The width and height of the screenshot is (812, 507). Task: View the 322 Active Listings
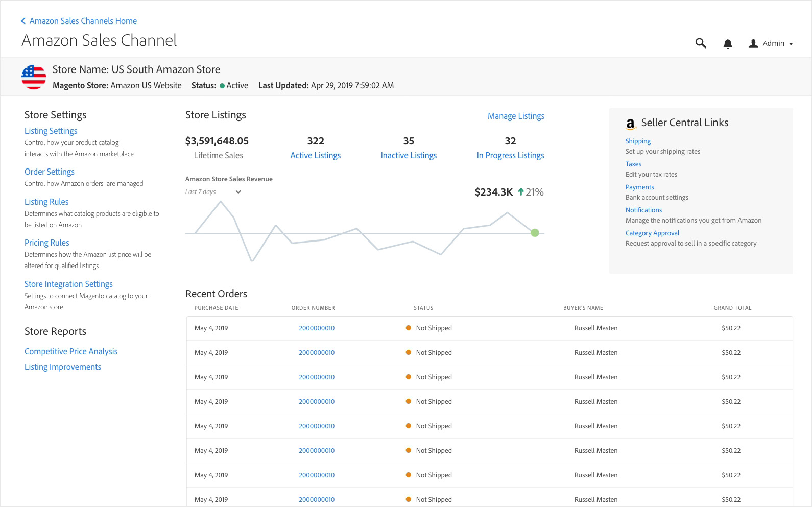pyautogui.click(x=316, y=155)
